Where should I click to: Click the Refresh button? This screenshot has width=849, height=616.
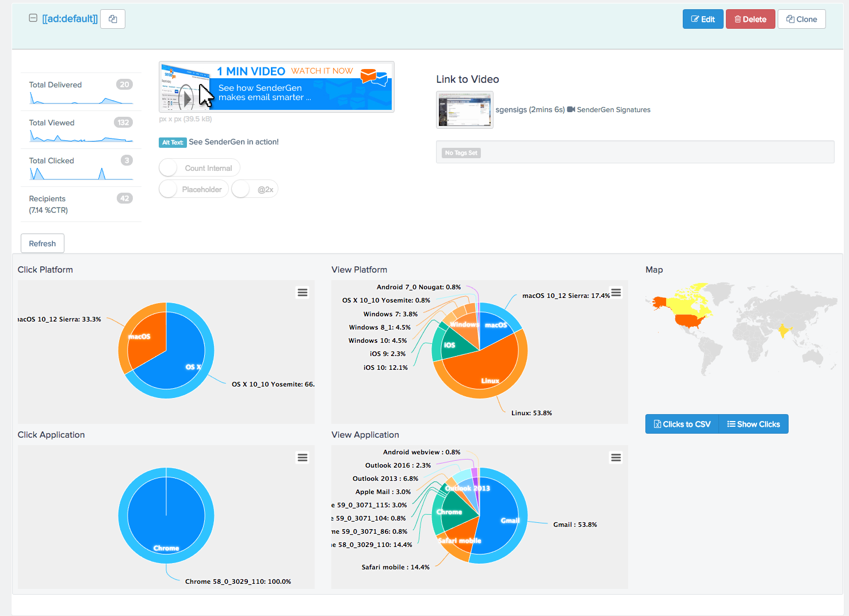42,243
